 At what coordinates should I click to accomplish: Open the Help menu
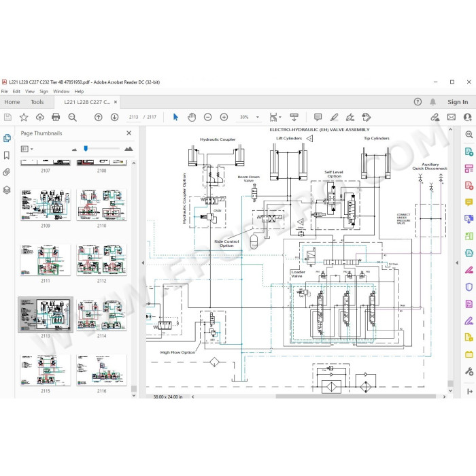80,91
